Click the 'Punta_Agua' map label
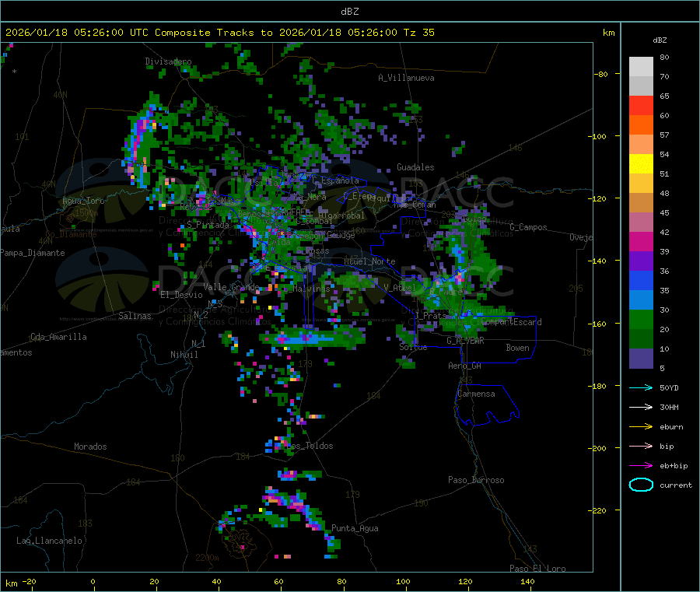 click(x=355, y=528)
